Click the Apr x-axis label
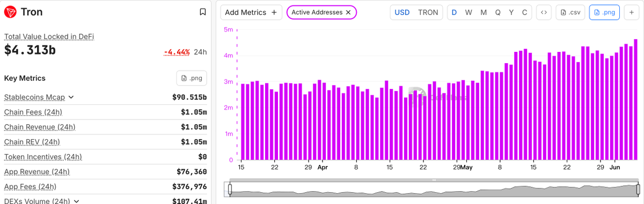This screenshot has width=644, height=204. click(323, 168)
